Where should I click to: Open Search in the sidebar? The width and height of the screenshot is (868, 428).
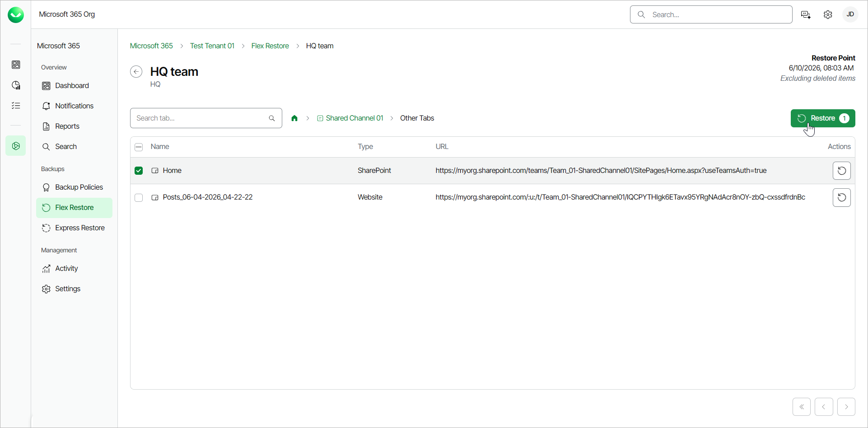[74, 146]
